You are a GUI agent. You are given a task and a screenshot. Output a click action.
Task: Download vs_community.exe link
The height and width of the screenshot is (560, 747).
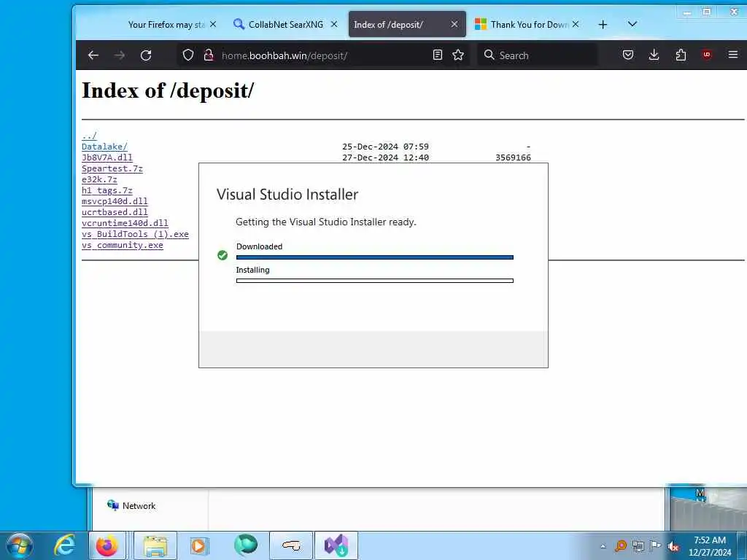click(x=123, y=245)
